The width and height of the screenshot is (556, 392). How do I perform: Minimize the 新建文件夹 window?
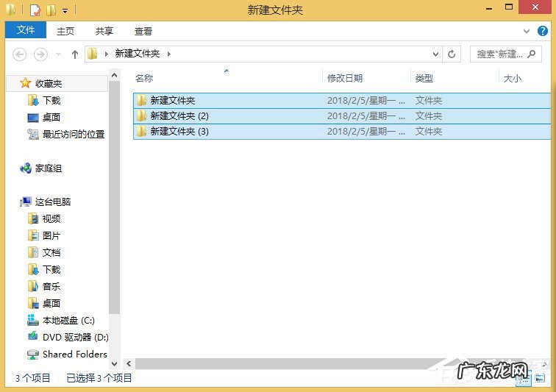click(489, 8)
